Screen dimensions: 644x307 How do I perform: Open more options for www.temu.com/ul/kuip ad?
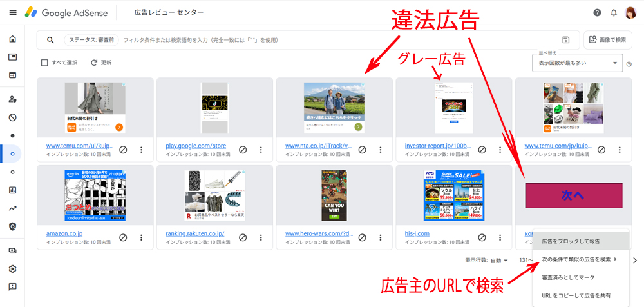point(141,150)
